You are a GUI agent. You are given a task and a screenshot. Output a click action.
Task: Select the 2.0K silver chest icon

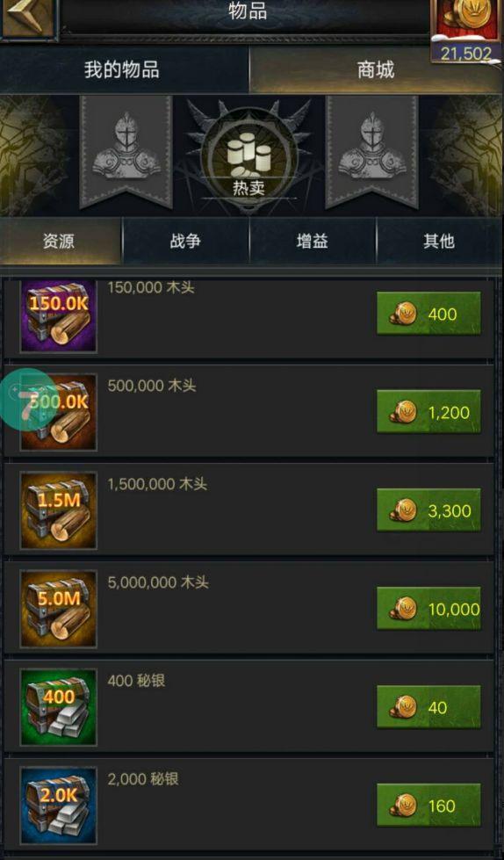[59, 806]
